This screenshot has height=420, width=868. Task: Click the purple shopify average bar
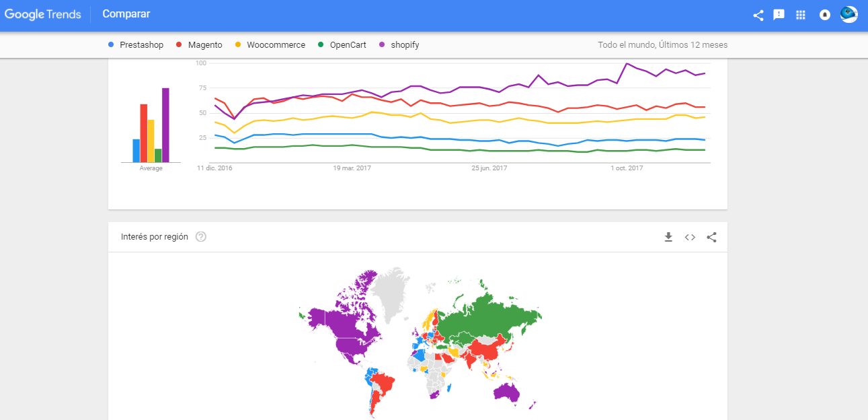(165, 125)
